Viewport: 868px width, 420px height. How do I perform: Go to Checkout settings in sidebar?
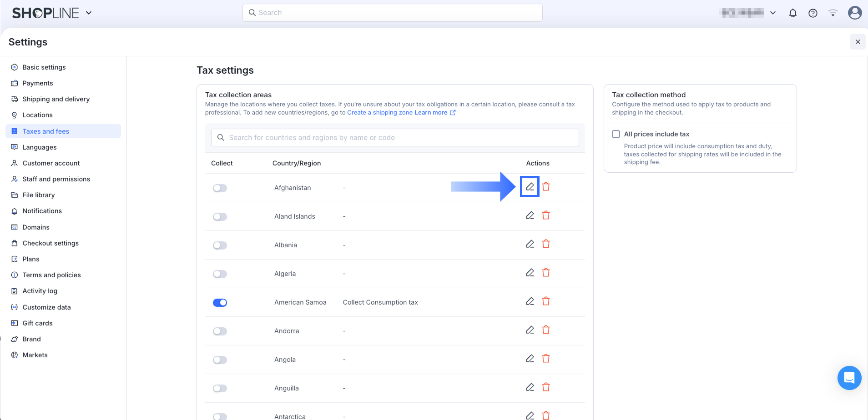pos(50,243)
